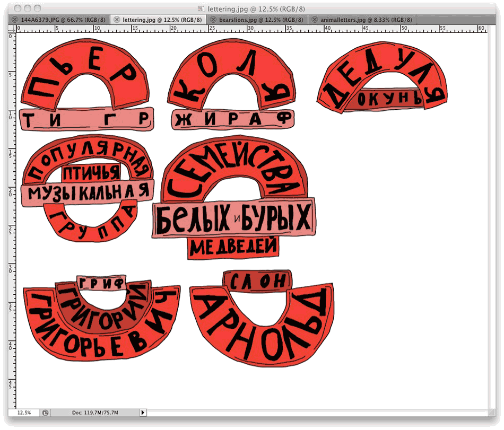Minimize the window with the middle title-bar button
This screenshot has width=504, height=430.
(x=27, y=8)
